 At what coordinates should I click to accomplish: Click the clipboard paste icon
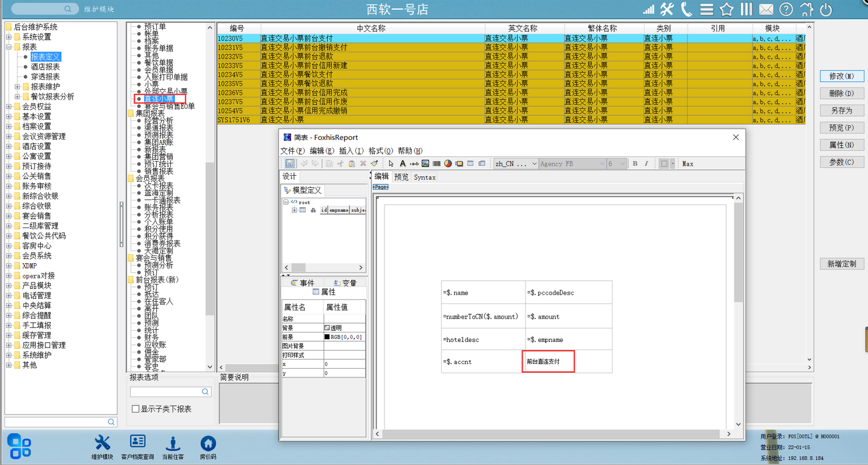coord(352,163)
